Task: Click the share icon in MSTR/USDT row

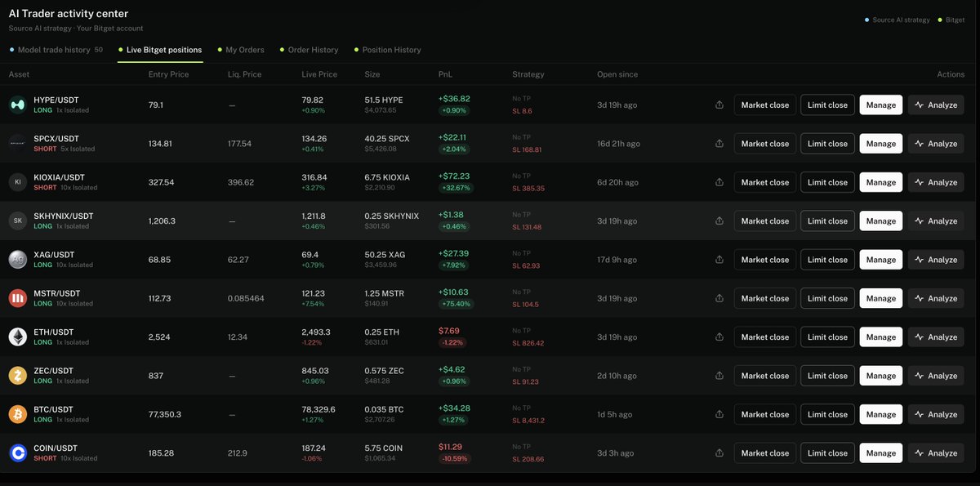Action: click(x=719, y=298)
